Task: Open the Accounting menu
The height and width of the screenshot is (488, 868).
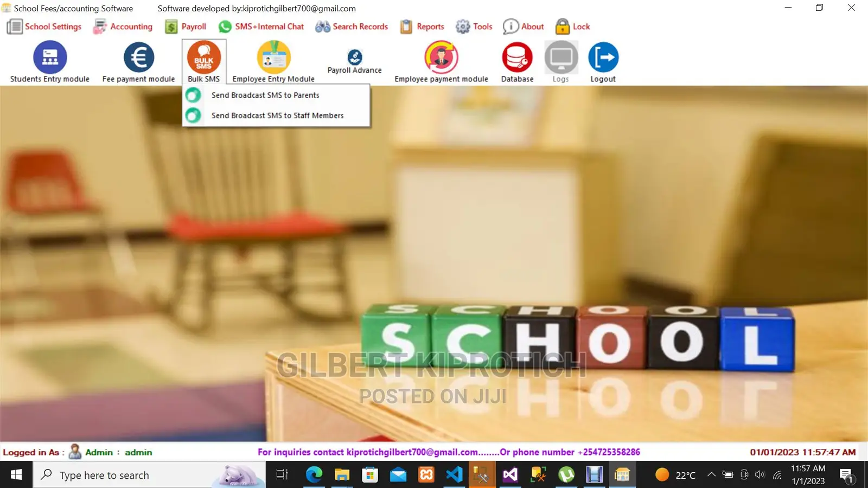Action: 123,27
